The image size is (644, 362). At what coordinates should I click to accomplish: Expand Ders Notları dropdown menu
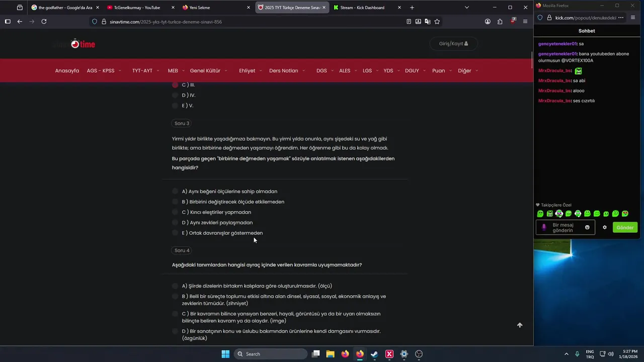pos(287,71)
